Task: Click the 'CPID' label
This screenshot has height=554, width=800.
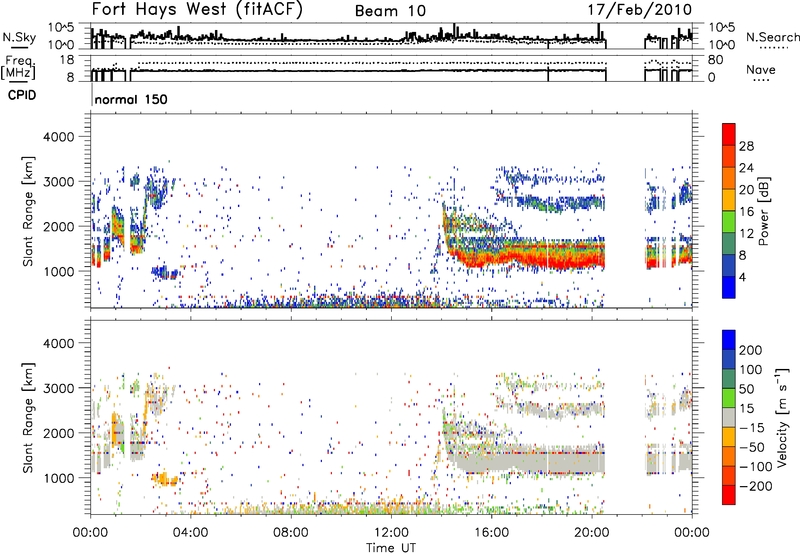Action: click(22, 95)
